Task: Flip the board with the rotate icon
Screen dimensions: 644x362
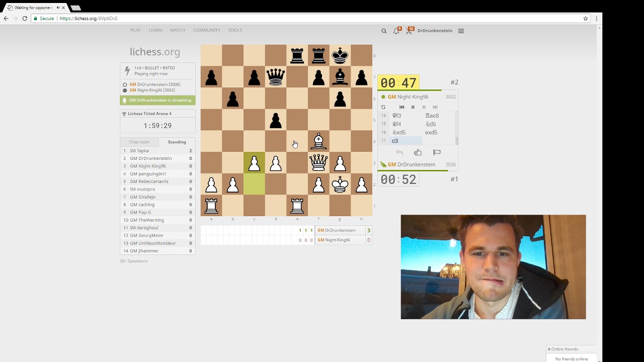Action: [383, 107]
